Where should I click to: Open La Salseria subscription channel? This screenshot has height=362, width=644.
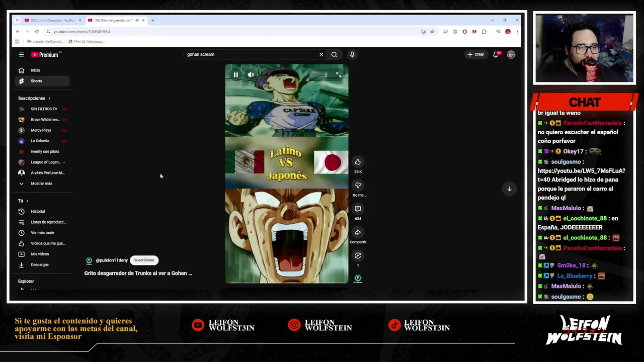tap(42, 141)
